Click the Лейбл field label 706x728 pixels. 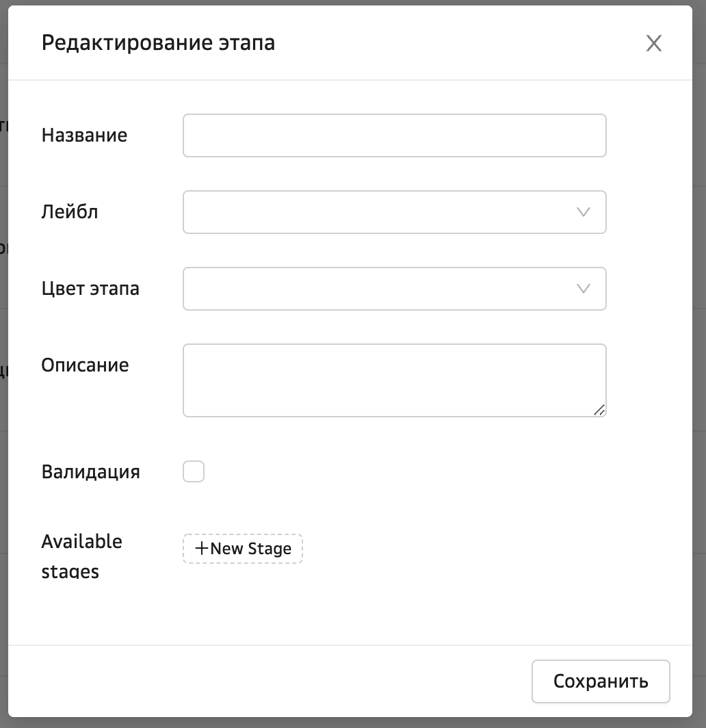coord(70,212)
